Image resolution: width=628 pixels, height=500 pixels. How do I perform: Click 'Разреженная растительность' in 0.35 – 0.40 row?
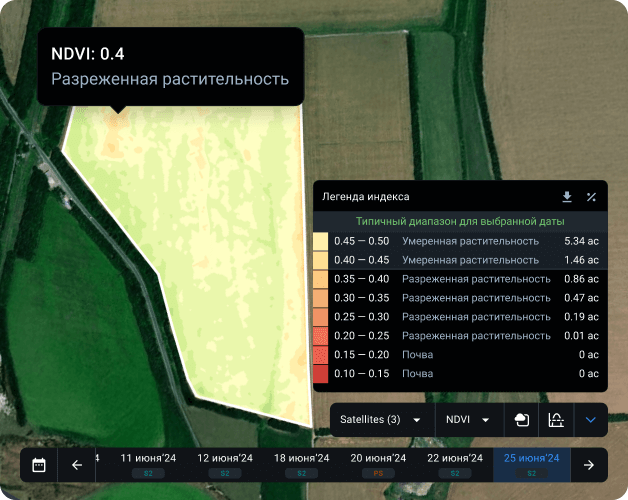tap(476, 279)
